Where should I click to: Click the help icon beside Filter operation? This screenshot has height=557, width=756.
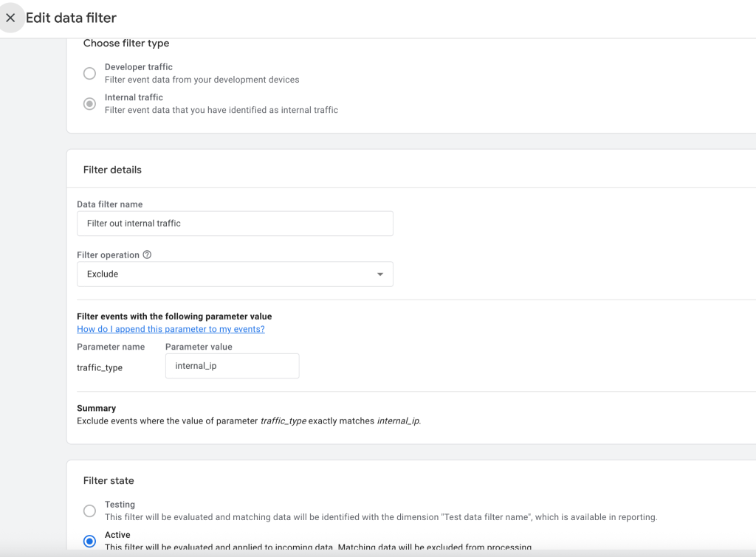click(147, 255)
